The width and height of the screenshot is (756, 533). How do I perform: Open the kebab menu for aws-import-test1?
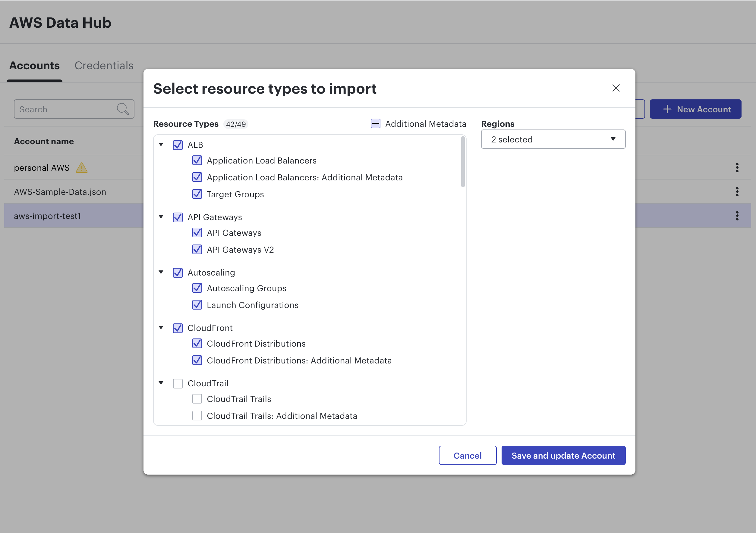point(737,216)
